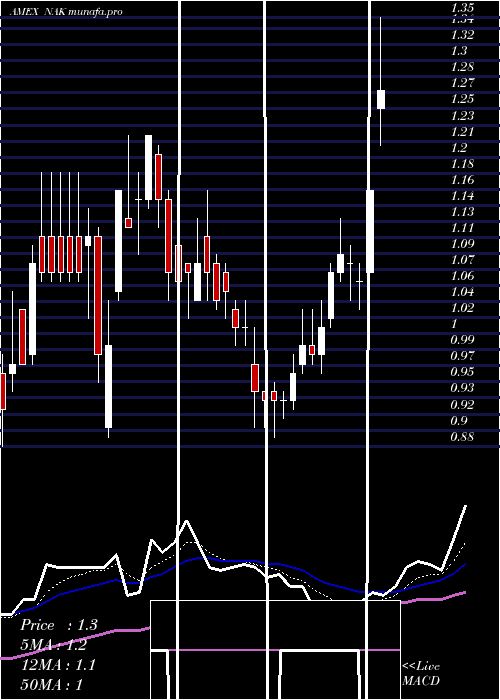Click the 1.25 price axis label
Viewport: 500px width, 700px height.
(x=462, y=99)
